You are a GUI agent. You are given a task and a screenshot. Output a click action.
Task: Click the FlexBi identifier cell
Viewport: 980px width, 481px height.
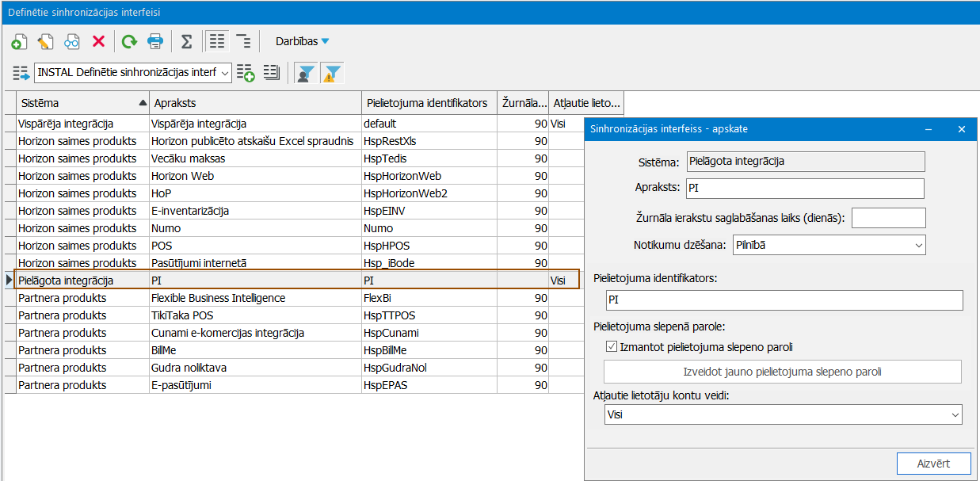(429, 298)
